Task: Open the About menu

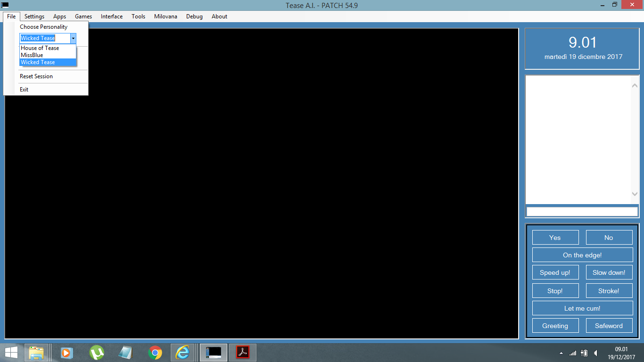Action: pyautogui.click(x=219, y=16)
